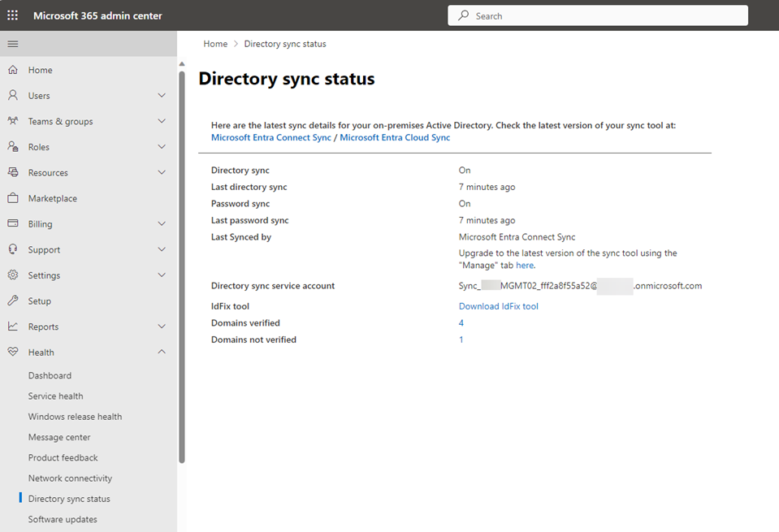Expand the Users section chevron
Screen dimensions: 779x532
(x=162, y=96)
